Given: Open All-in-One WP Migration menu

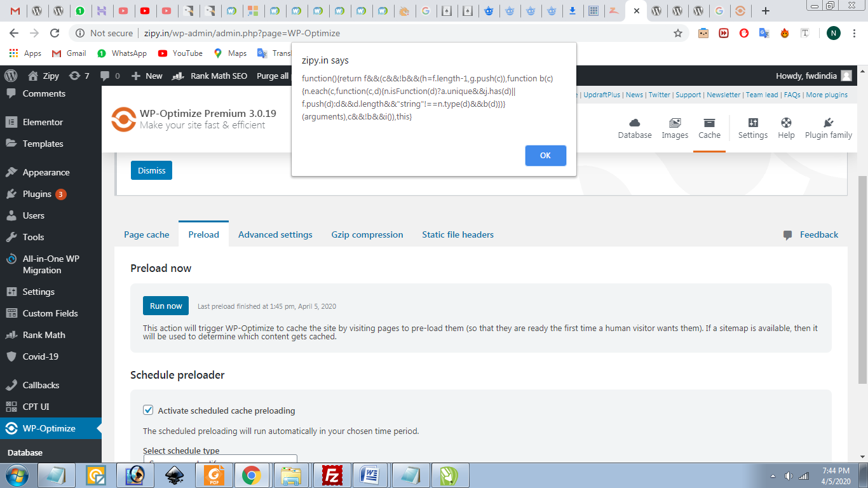Looking at the screenshot, I should coord(51,264).
